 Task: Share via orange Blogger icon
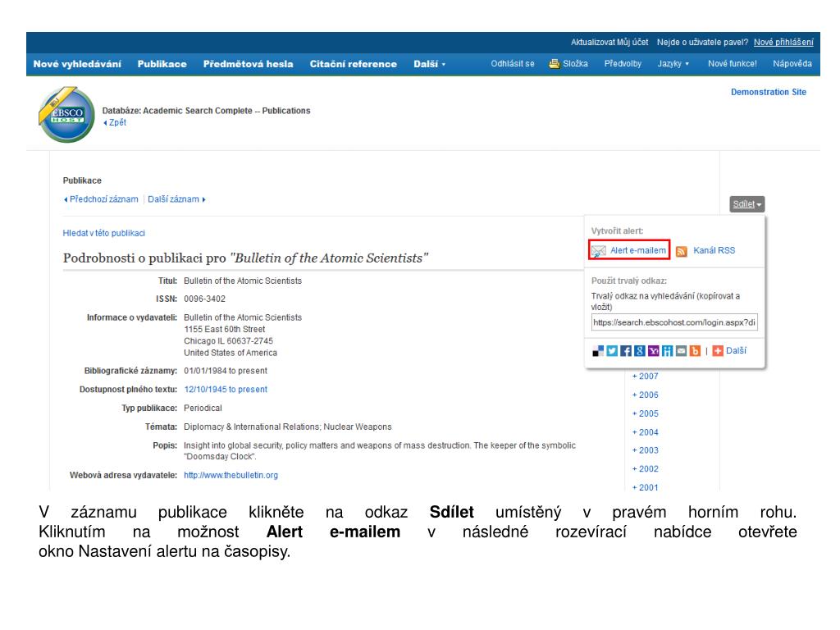(696, 351)
